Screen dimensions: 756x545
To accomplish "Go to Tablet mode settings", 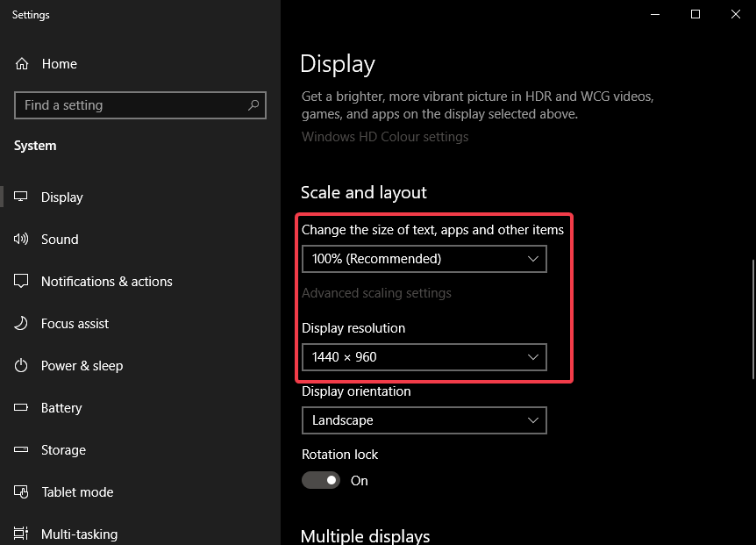I will pyautogui.click(x=77, y=492).
